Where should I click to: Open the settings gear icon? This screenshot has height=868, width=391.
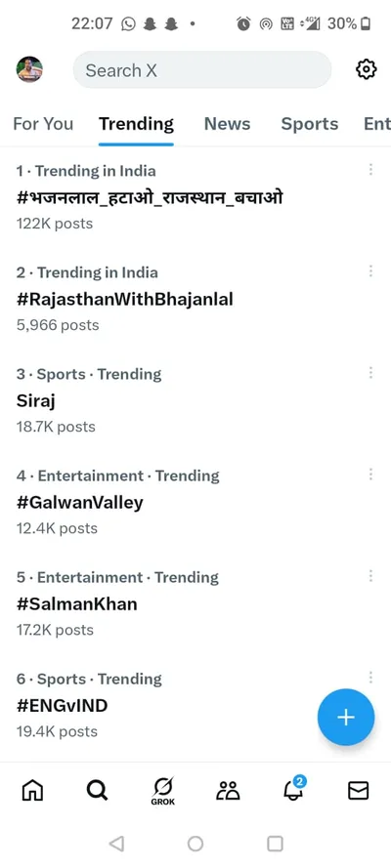tap(366, 69)
